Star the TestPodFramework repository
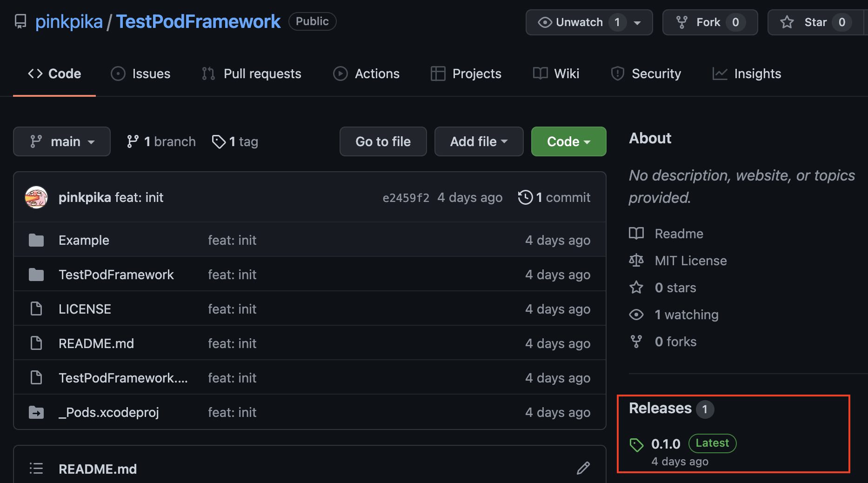868x483 pixels. coord(808,22)
